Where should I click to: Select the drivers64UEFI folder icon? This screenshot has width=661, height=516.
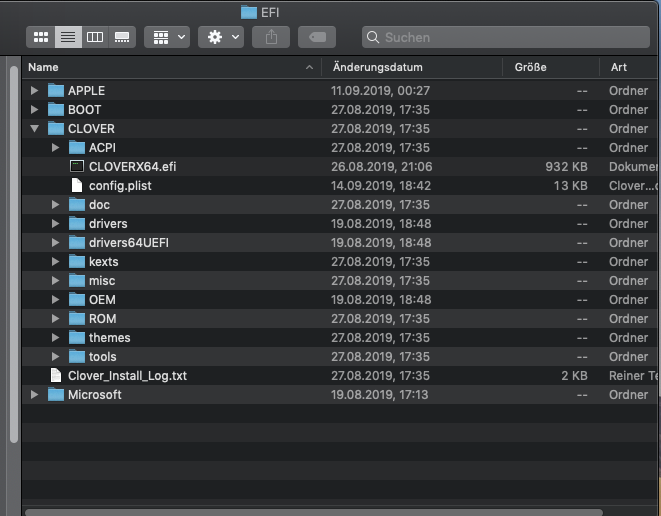[77, 242]
